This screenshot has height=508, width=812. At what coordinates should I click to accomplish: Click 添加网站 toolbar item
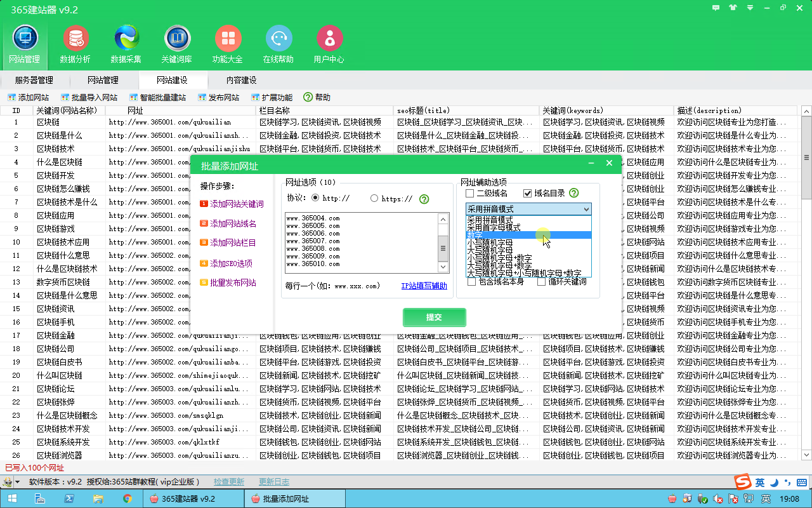click(28, 97)
